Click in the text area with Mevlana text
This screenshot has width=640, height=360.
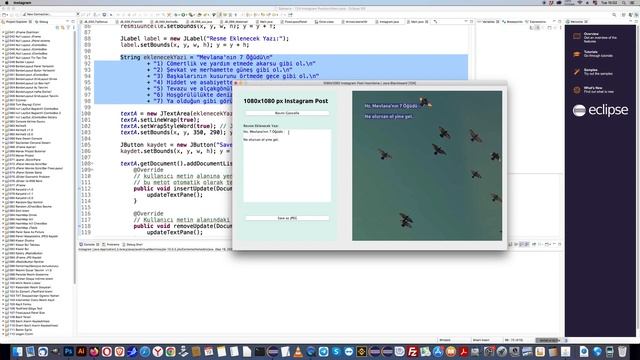coord(287,165)
